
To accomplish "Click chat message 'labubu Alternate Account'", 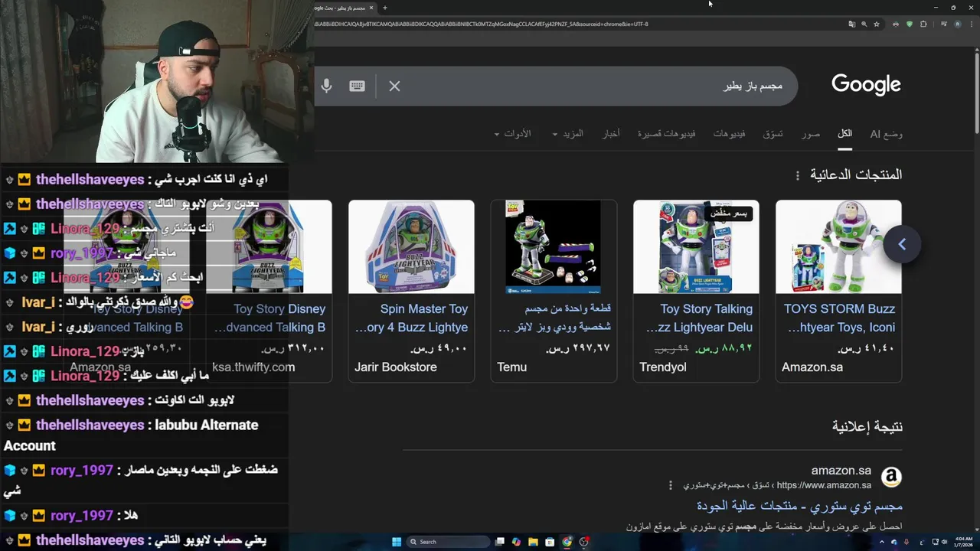I will click(131, 435).
